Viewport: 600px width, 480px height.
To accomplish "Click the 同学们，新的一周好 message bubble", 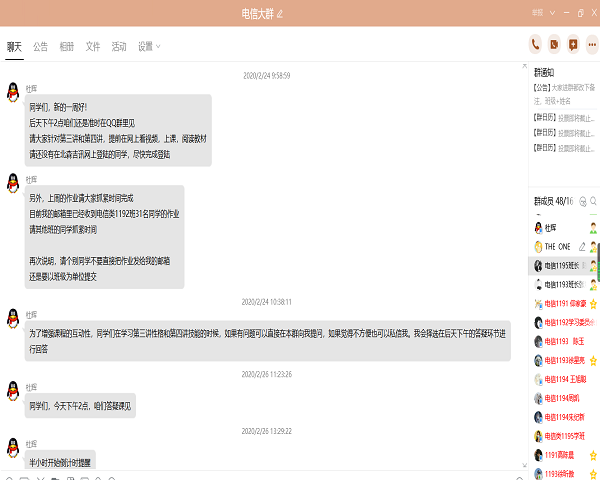I will (118, 131).
